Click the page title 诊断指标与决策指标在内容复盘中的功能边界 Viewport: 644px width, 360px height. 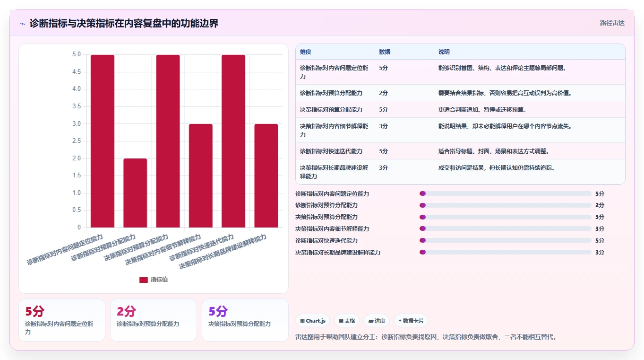tap(124, 23)
